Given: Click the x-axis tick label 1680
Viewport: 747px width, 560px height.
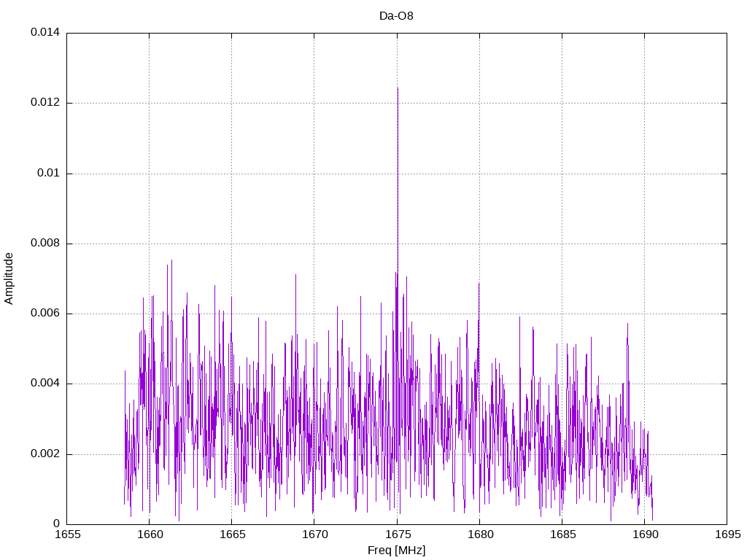Looking at the screenshot, I should click(x=480, y=534).
